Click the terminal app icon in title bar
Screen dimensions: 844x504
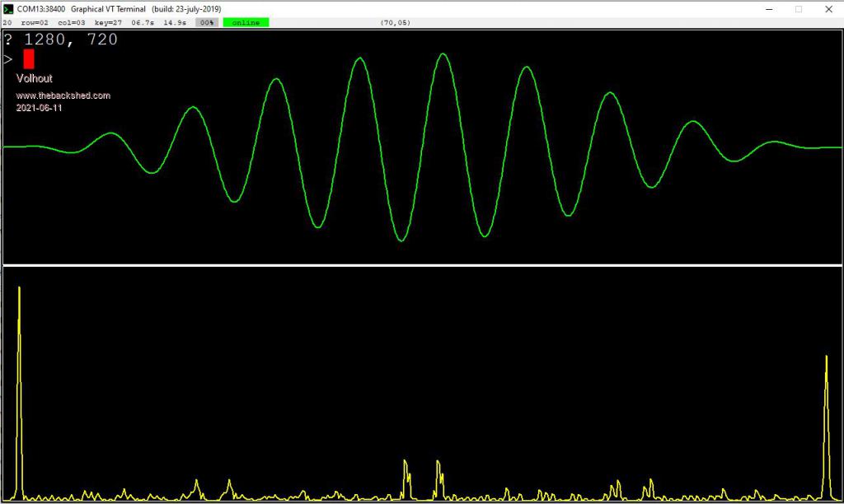tap(7, 8)
